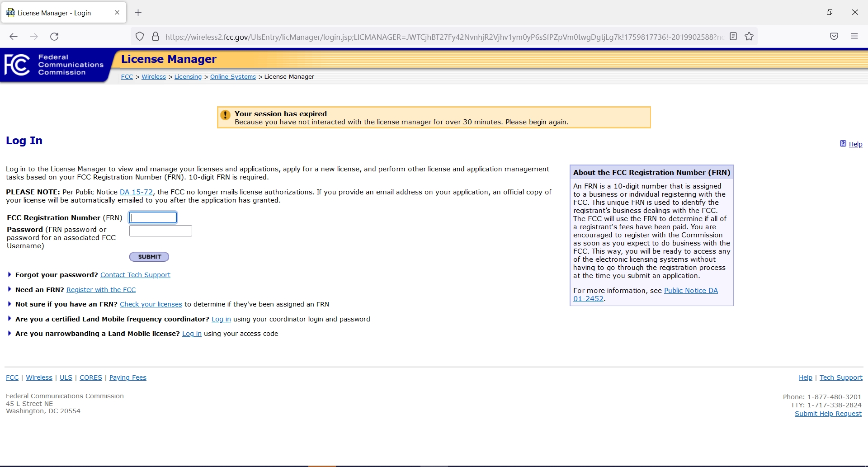This screenshot has height=467, width=868.
Task: Open the tracking protection shield
Action: click(x=139, y=37)
